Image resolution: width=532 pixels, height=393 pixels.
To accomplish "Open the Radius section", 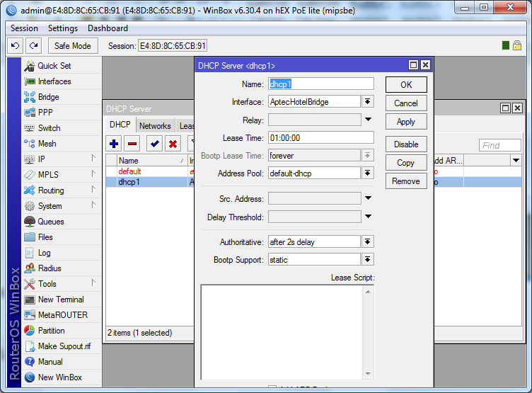I will pyautogui.click(x=62, y=268).
